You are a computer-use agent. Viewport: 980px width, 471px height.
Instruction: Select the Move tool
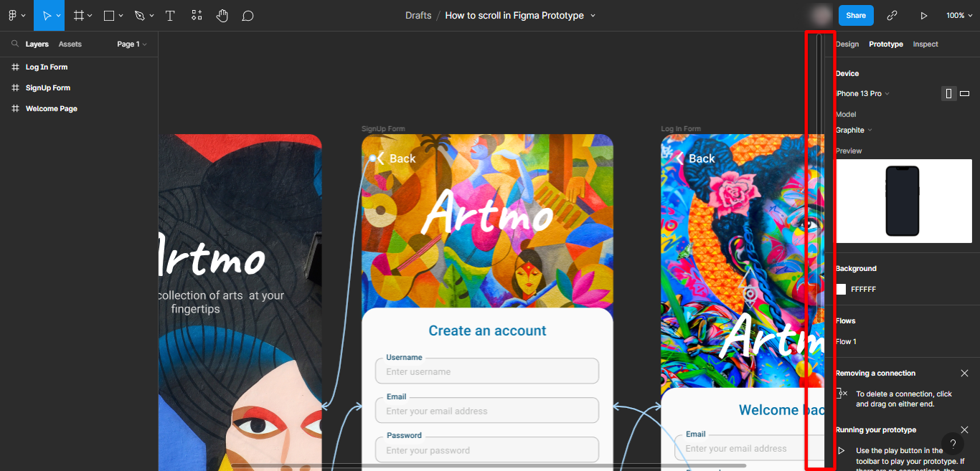click(47, 15)
